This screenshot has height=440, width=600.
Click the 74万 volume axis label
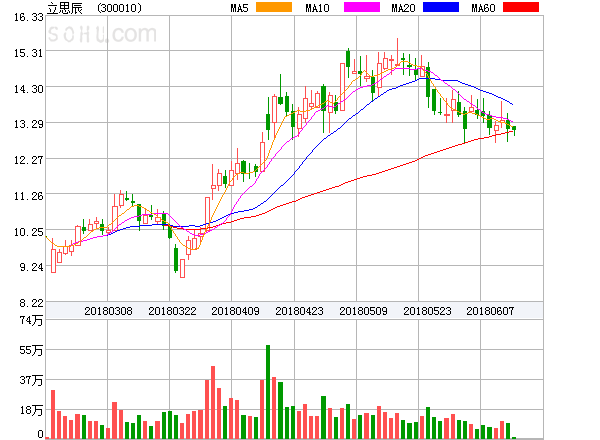tap(31, 320)
